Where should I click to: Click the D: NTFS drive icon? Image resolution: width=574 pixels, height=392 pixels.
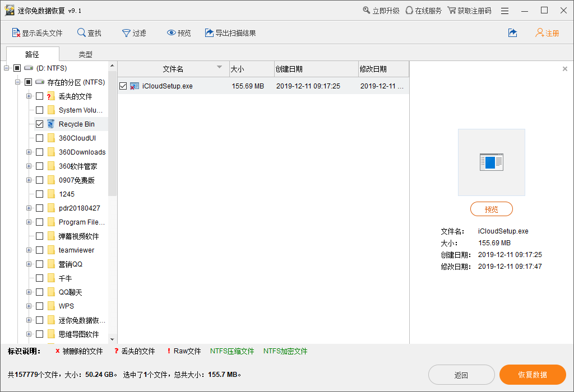pos(29,68)
